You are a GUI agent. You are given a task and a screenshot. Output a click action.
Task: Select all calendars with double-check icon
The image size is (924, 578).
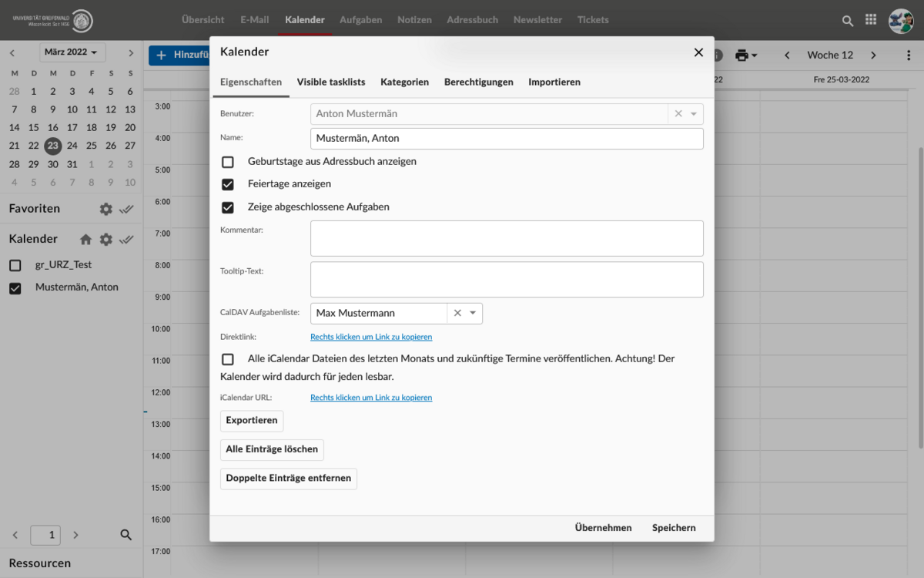(127, 239)
